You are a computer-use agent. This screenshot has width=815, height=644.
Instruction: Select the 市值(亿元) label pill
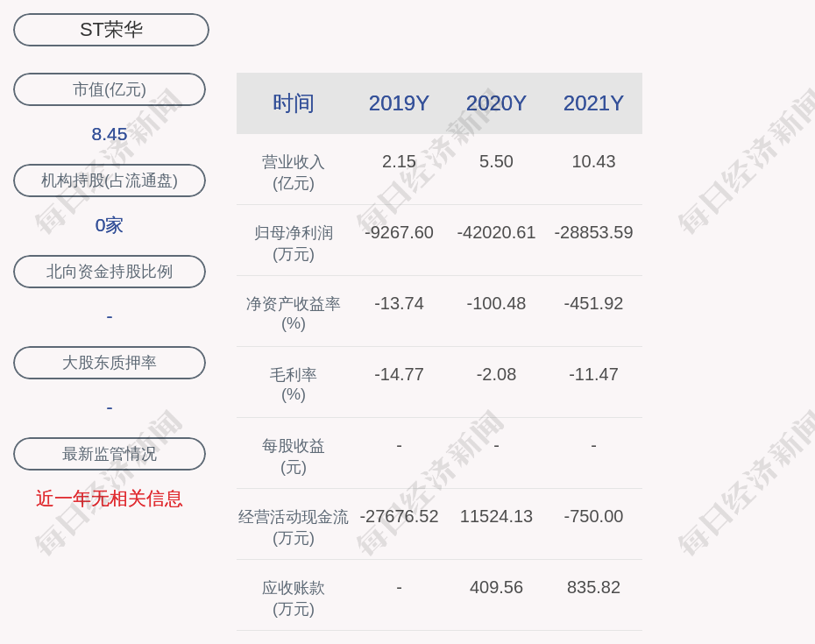(110, 89)
